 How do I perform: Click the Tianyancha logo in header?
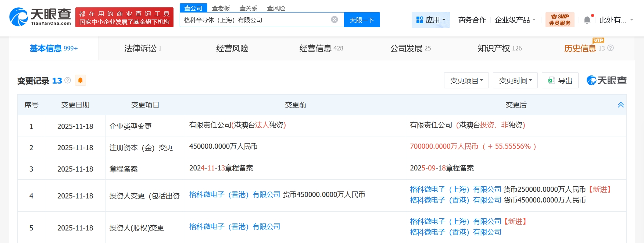[x=40, y=17]
